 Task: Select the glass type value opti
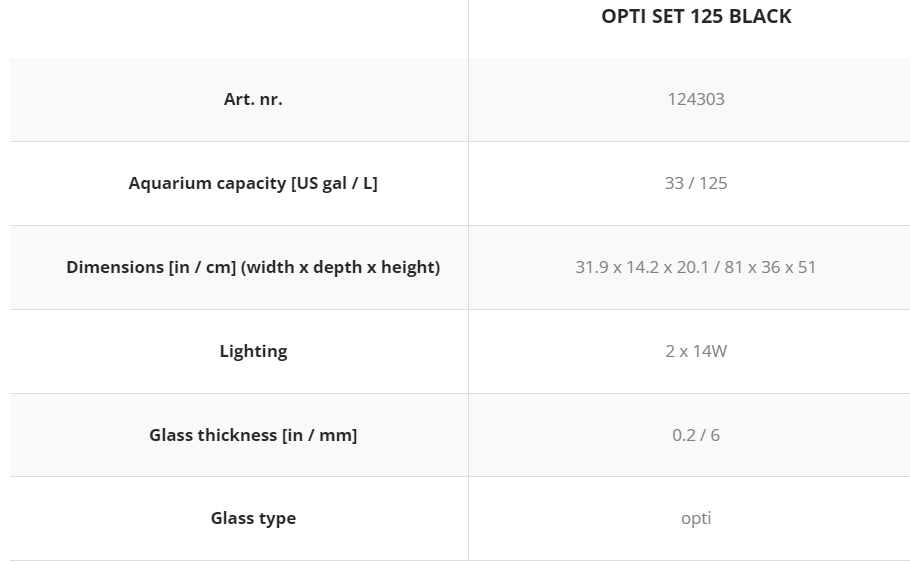point(696,518)
